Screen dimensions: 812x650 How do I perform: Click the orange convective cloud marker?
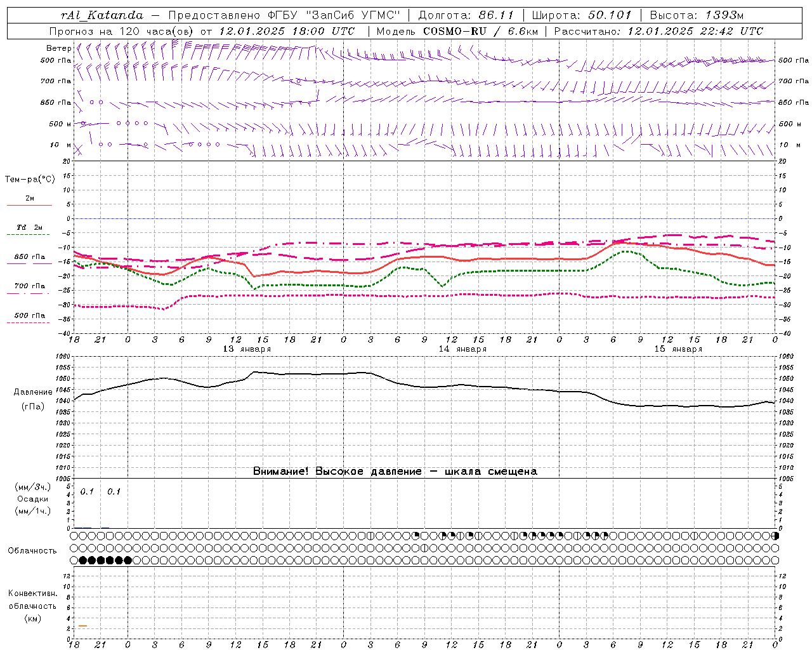[x=82, y=627]
